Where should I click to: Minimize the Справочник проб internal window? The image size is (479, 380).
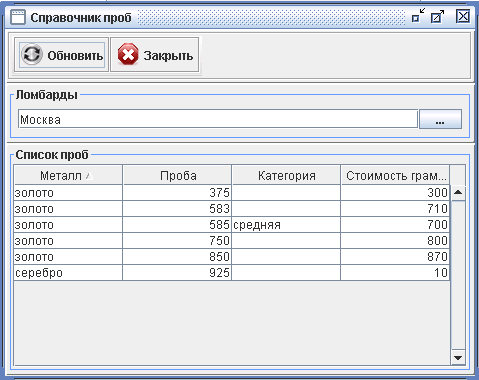(x=418, y=16)
